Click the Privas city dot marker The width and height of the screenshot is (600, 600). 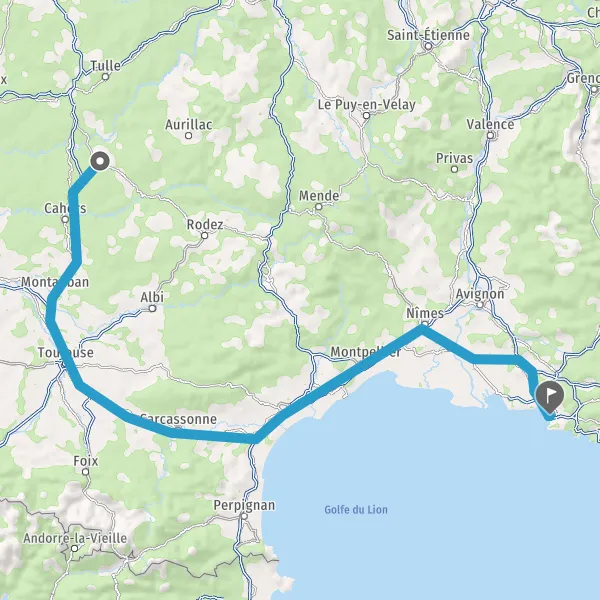pos(454,169)
